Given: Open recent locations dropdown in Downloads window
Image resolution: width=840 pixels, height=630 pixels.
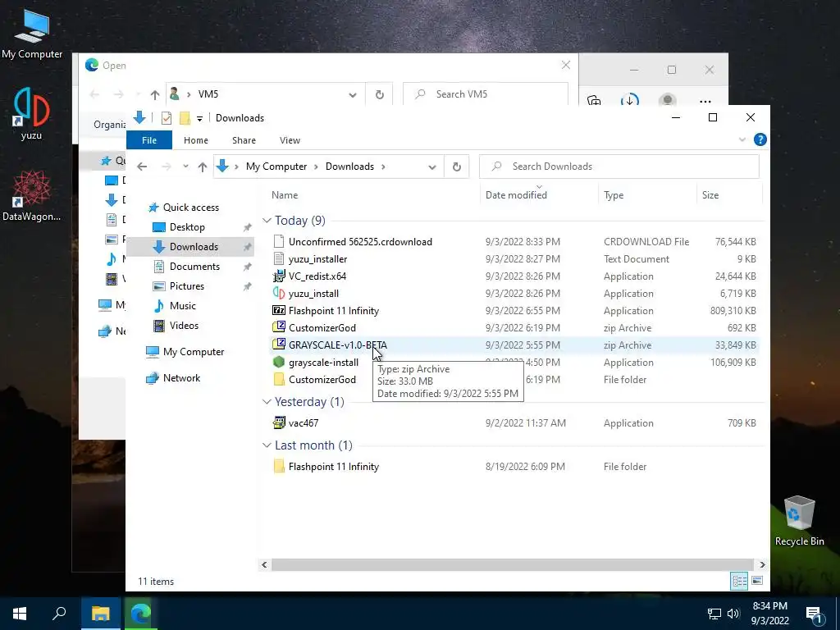Looking at the screenshot, I should (x=185, y=167).
